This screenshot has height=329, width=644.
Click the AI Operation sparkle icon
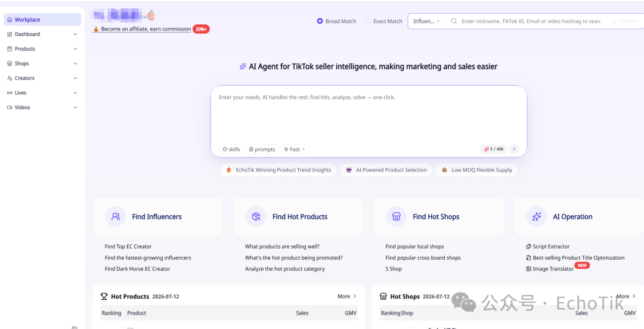[x=537, y=216]
